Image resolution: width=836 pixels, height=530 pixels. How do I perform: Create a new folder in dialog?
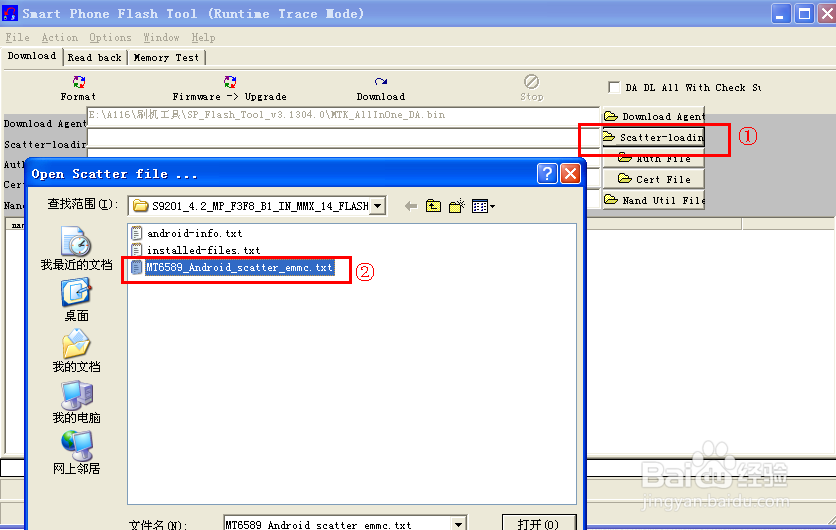(457, 206)
